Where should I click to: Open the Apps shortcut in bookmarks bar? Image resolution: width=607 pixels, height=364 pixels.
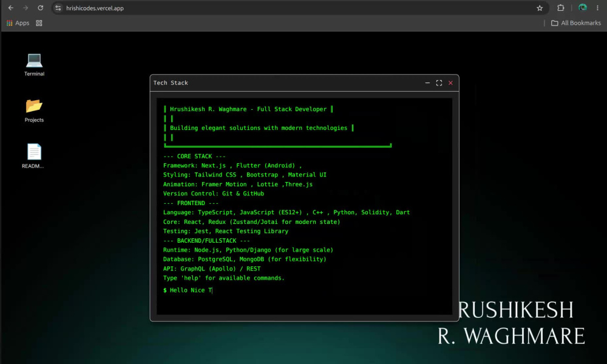point(18,23)
